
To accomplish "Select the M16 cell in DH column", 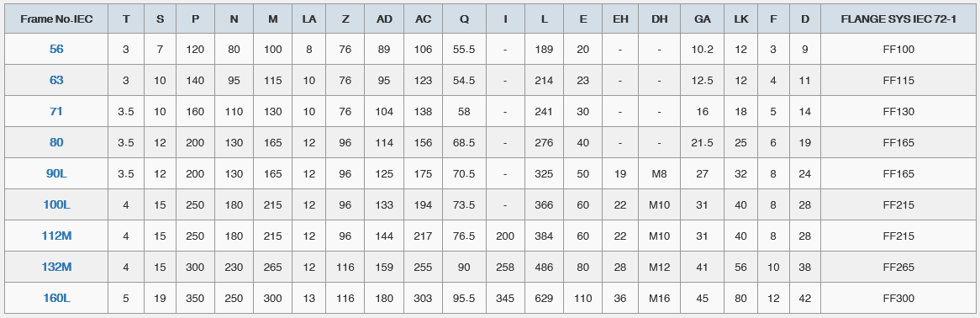I will point(660,299).
